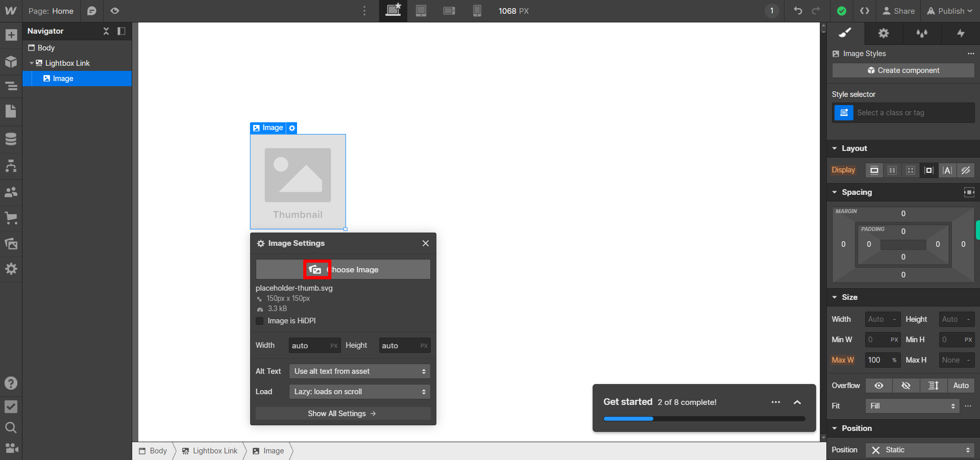This screenshot has width=980, height=460.
Task: Undo the last action
Action: [798, 11]
